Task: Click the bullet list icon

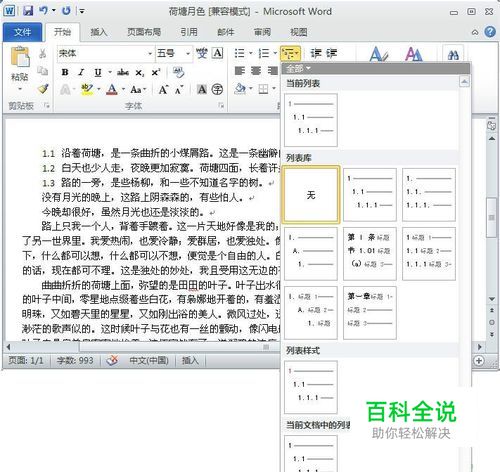Action: [x=239, y=53]
